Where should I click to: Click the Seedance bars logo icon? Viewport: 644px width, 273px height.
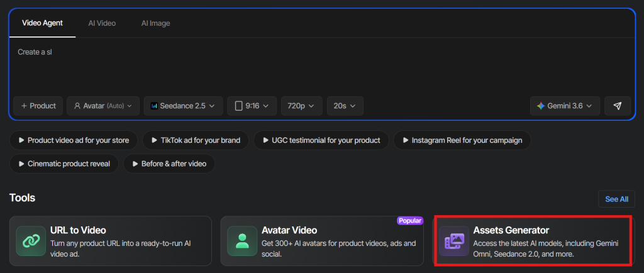point(154,106)
